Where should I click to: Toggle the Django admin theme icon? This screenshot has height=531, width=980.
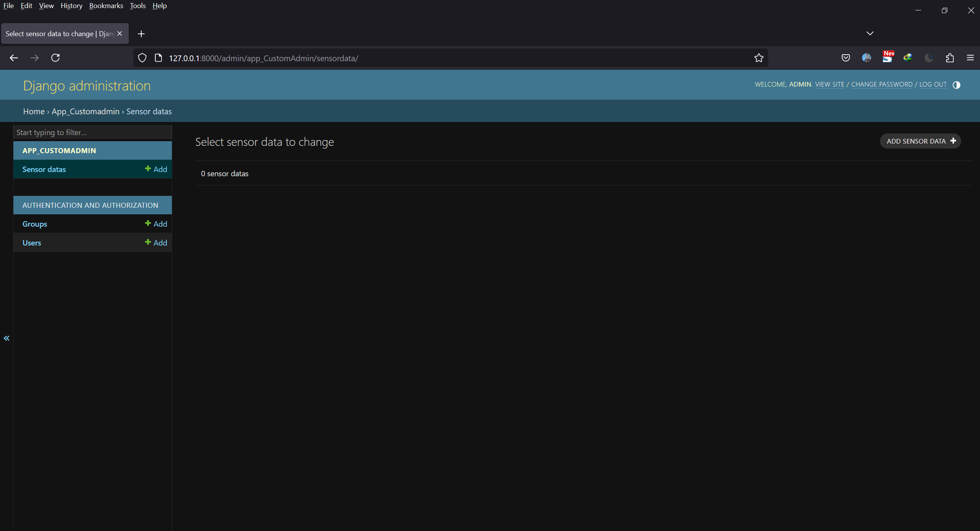(956, 85)
